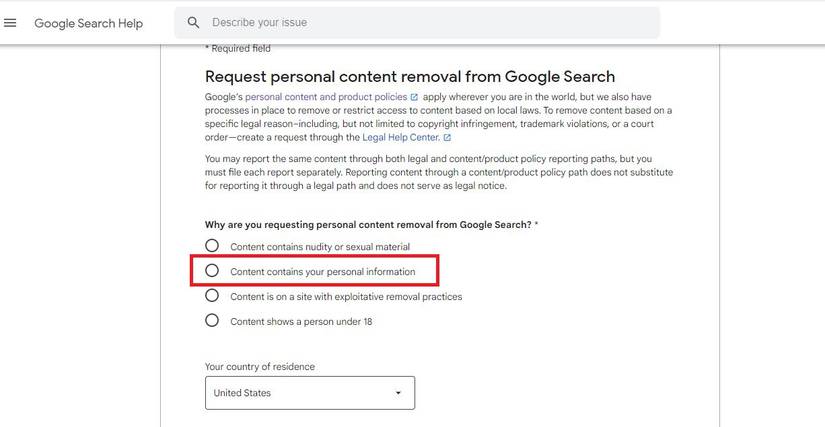825x427 pixels.
Task: Choose "Content contains your personal information" option
Action: coord(211,271)
